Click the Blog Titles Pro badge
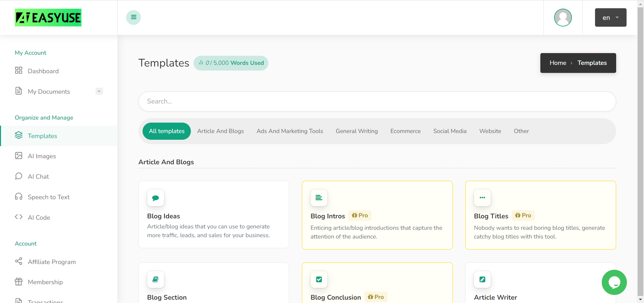The image size is (644, 303). coord(523,215)
